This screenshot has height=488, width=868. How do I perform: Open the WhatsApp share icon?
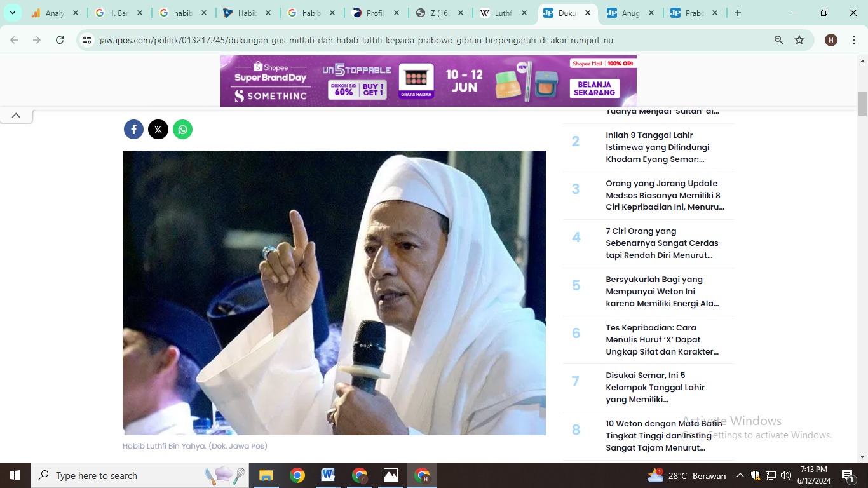pyautogui.click(x=182, y=129)
